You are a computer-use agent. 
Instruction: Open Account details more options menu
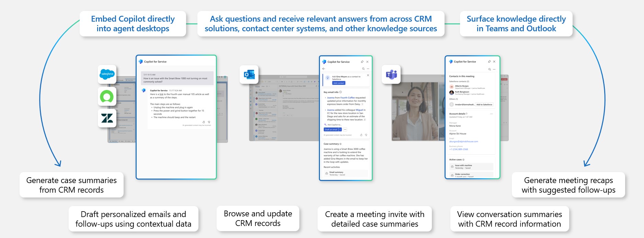coord(491,114)
